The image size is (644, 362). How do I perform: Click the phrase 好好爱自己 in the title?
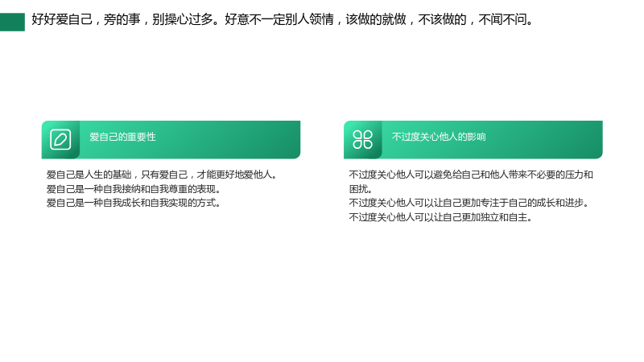click(62, 19)
